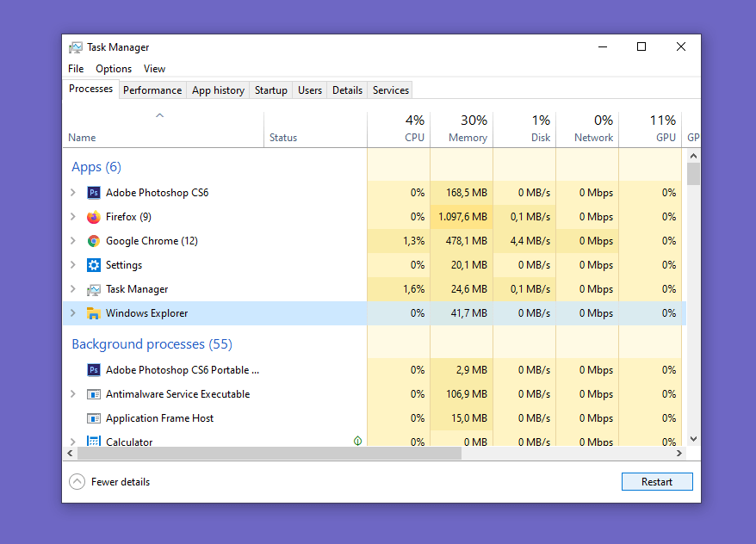Click the Google Chrome icon
This screenshot has width=756, height=544.
click(x=94, y=241)
